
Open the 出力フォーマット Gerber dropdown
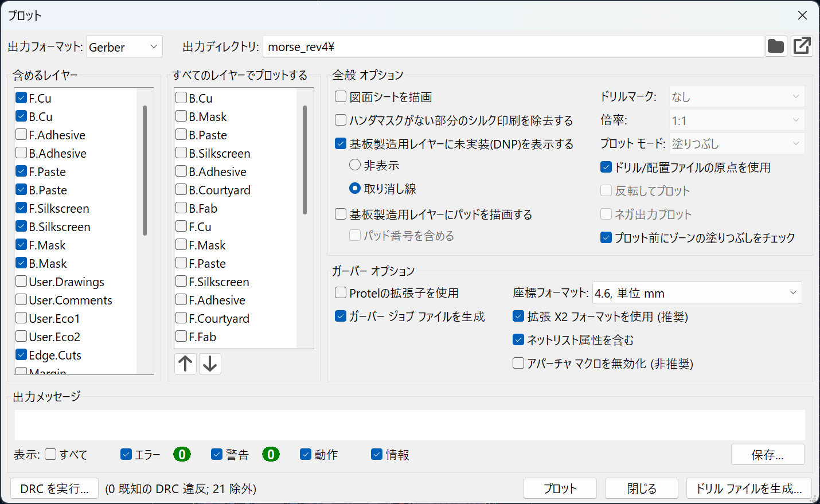pyautogui.click(x=124, y=47)
